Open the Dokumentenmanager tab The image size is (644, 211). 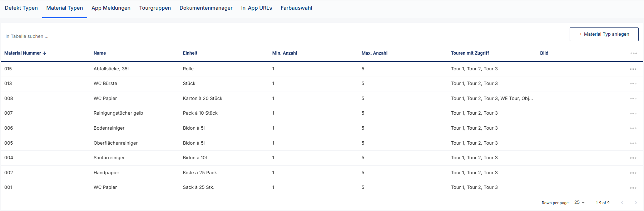[206, 8]
